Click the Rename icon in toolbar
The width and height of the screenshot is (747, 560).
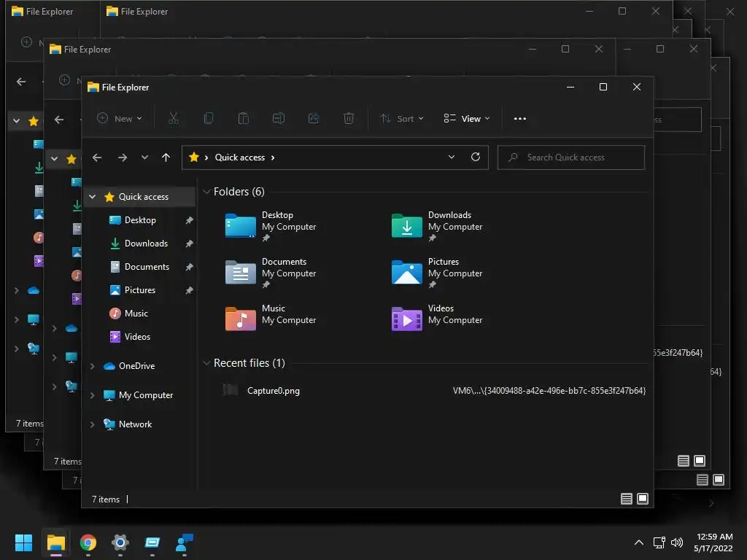279,118
